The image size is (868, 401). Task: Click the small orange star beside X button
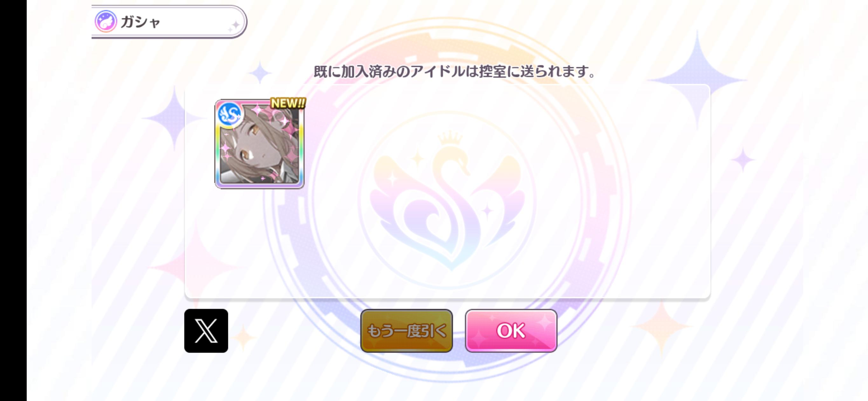coord(243,337)
